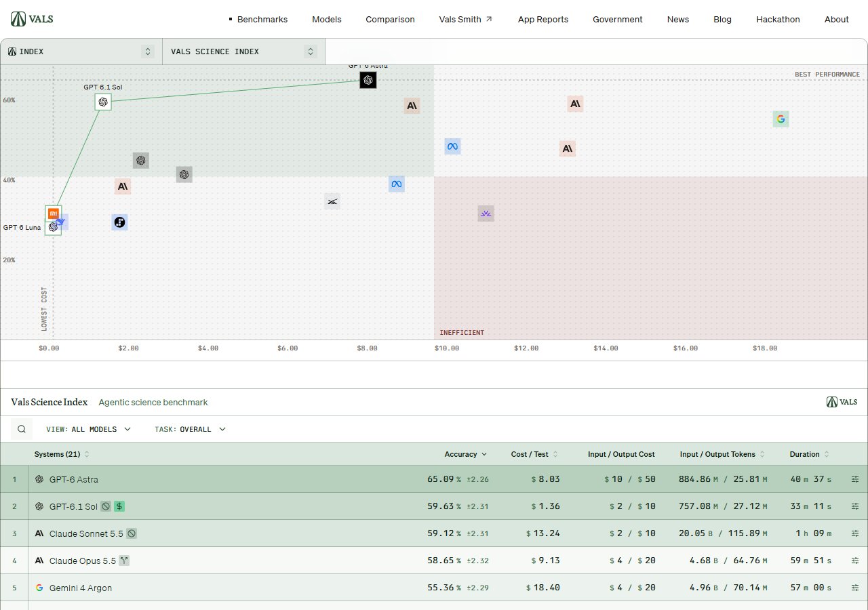
Task: Click the 59.12% accuracy value
Action: coord(444,533)
